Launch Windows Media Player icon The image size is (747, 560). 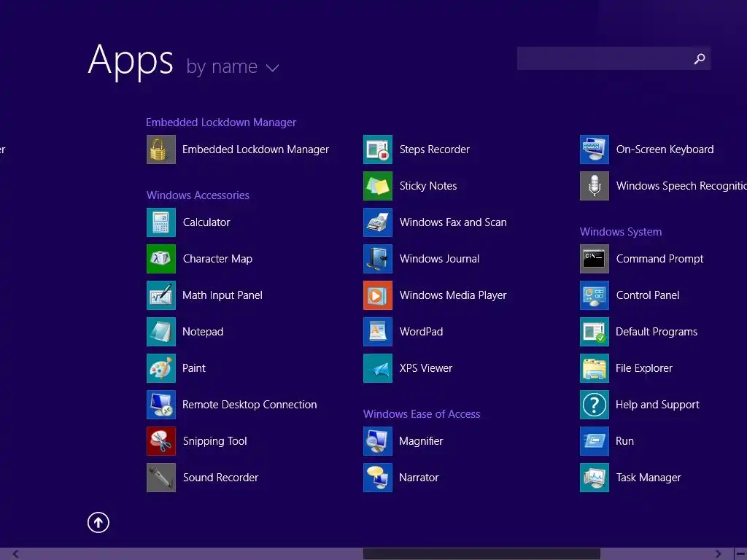point(378,295)
